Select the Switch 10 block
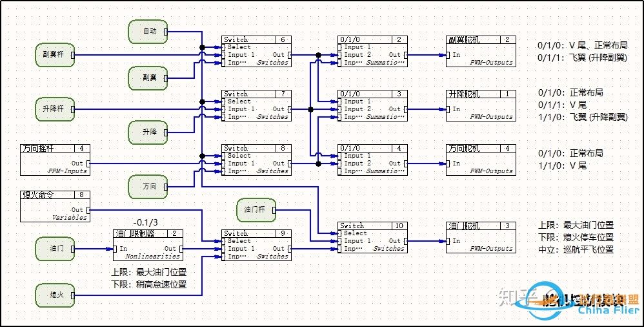Viewport: 644px width, 327px height. click(x=372, y=237)
